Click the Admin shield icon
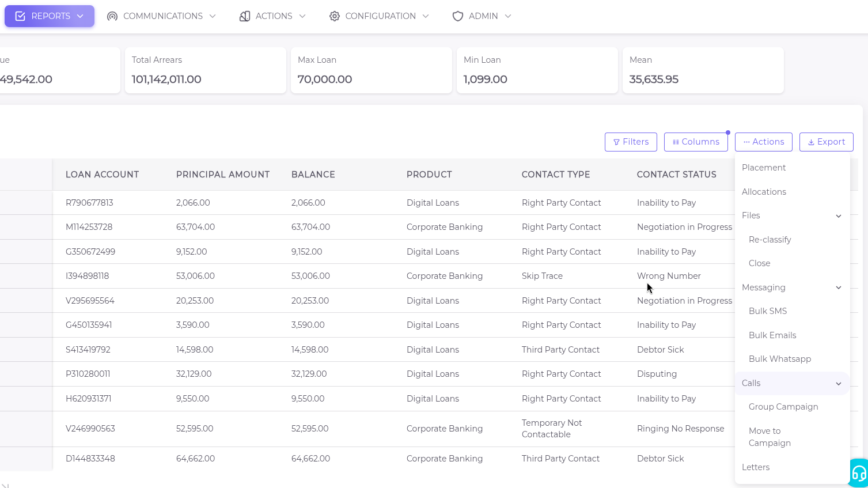Screen dimensions: 868x488 coord(458,16)
